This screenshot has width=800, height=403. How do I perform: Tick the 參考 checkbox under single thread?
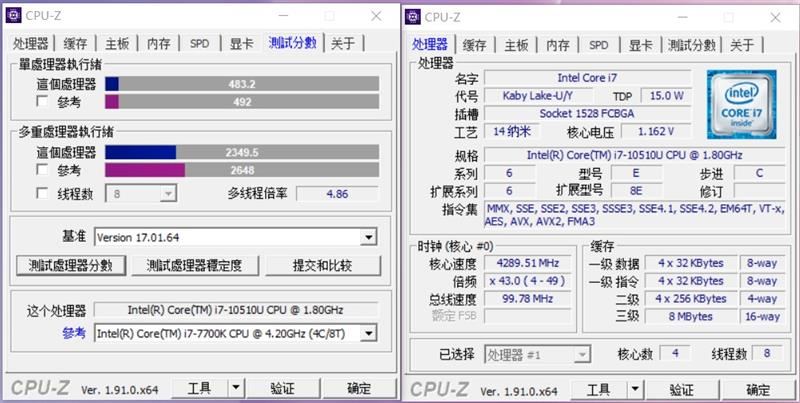42,101
